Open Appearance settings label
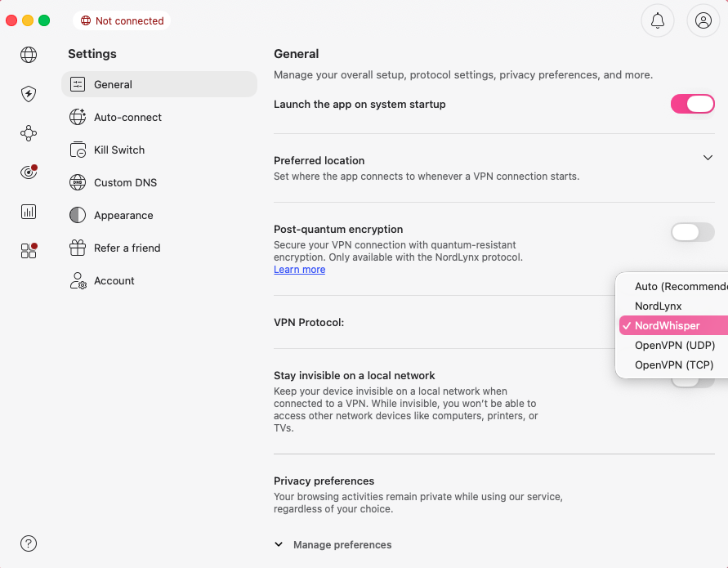 pos(123,215)
